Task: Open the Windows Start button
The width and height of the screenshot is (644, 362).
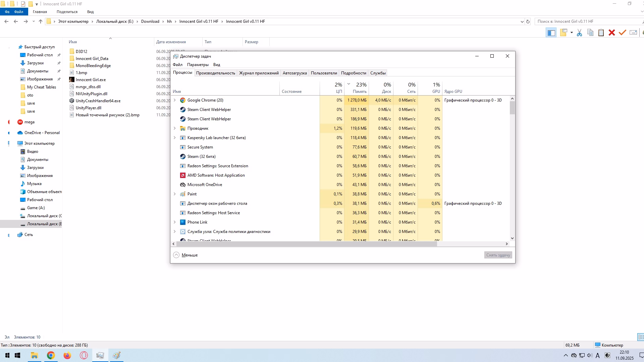Action: point(17,355)
